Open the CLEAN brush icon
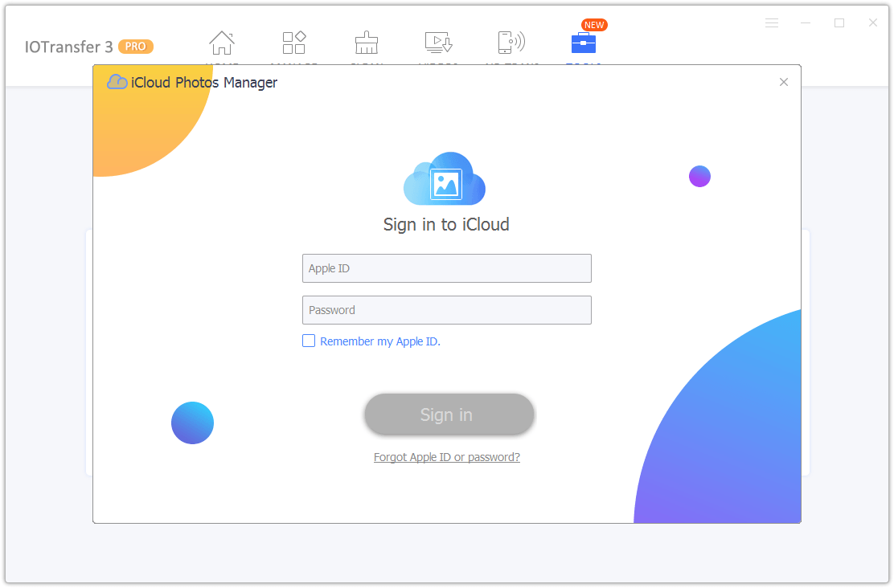 pyautogui.click(x=367, y=42)
